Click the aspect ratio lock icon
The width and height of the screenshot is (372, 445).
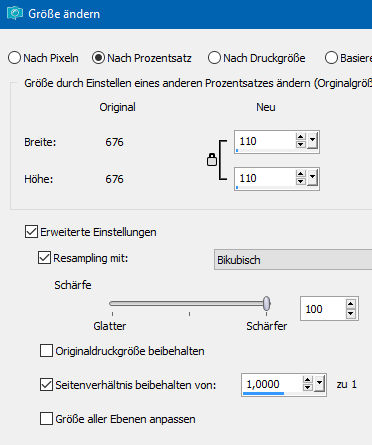(x=212, y=160)
